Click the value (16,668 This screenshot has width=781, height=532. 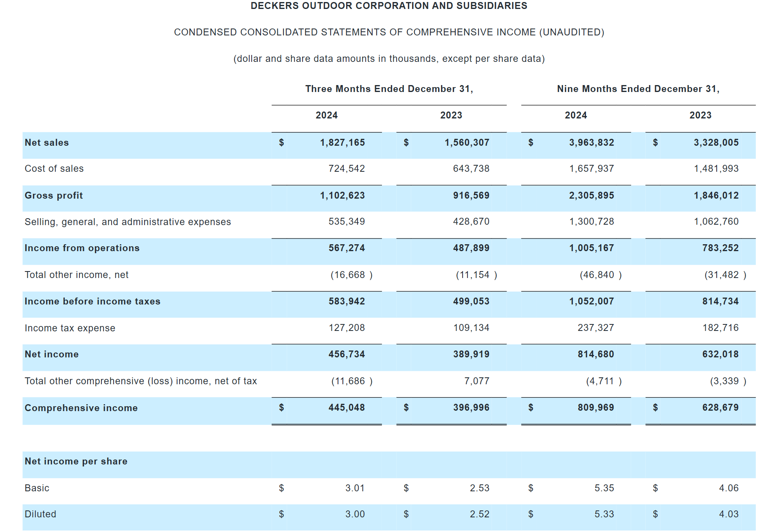348,275
